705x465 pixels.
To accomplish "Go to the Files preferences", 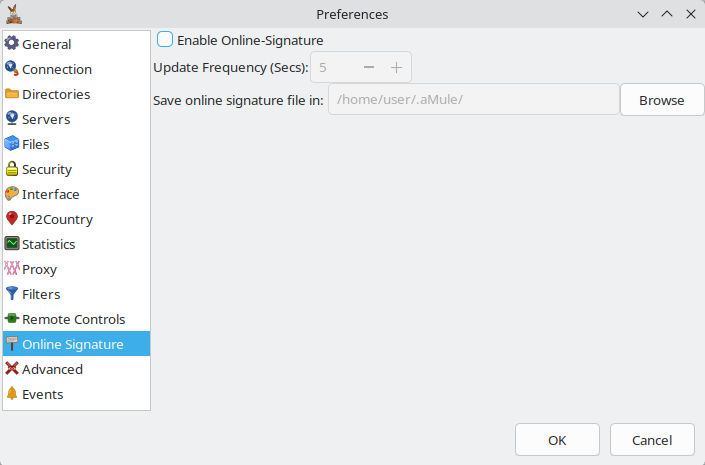I will coord(76,144).
